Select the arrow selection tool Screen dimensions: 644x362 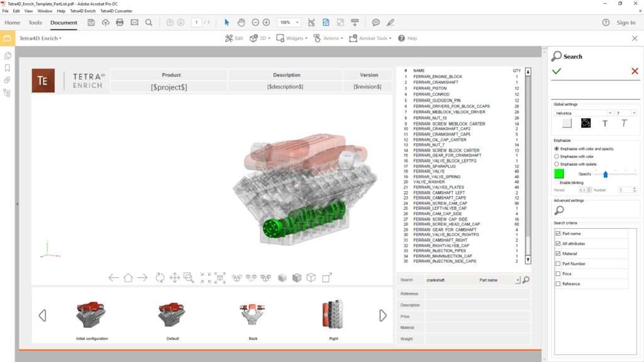pyautogui.click(x=226, y=23)
